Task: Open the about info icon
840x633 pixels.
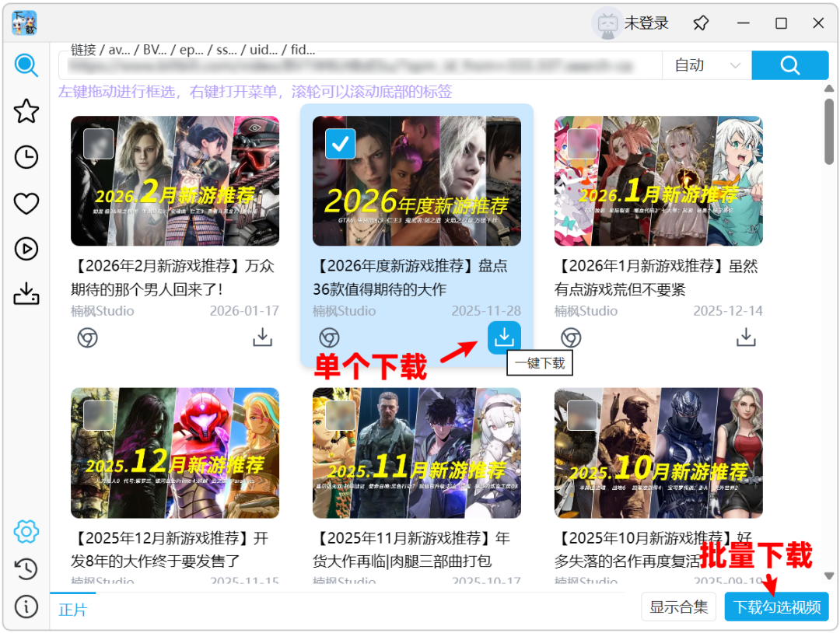Action: pos(26,607)
